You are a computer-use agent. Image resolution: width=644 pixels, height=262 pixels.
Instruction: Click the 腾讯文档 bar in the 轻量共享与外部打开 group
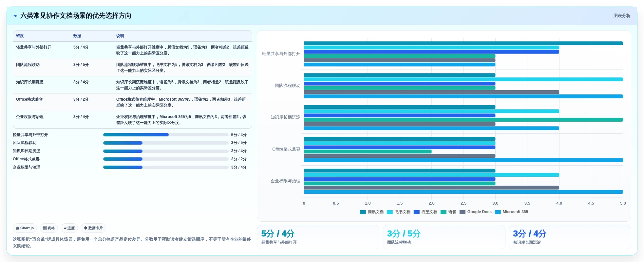tap(463, 43)
